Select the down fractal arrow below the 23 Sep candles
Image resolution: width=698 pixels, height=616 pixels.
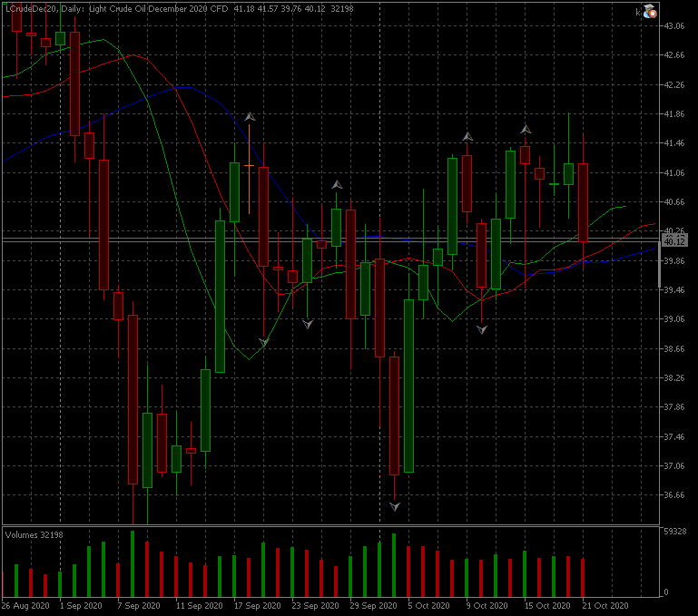(x=308, y=323)
